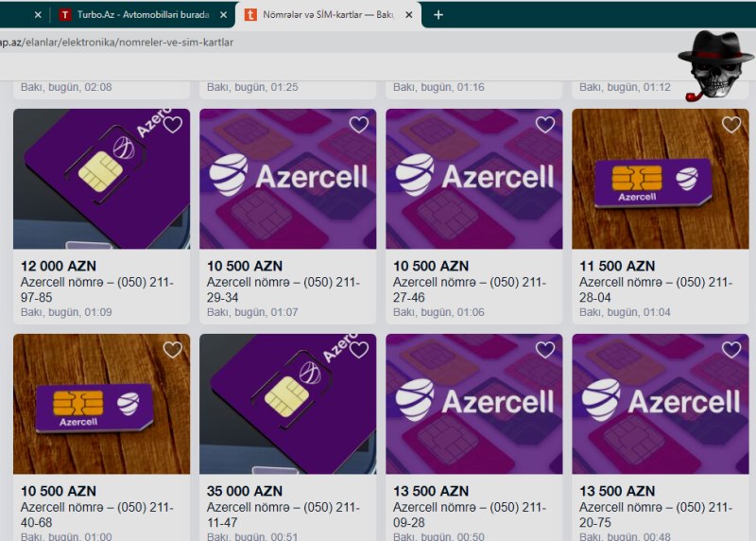Favorite listing (050) 211-40-68 heart icon
756x541 pixels.
[x=173, y=350]
